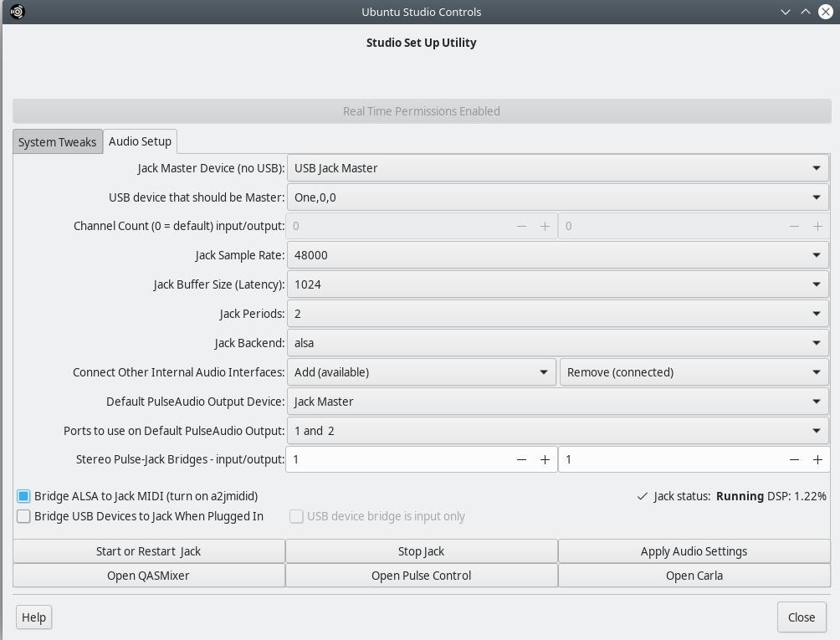Close window with the title bar X icon
The width and height of the screenshot is (840, 640).
click(x=826, y=12)
